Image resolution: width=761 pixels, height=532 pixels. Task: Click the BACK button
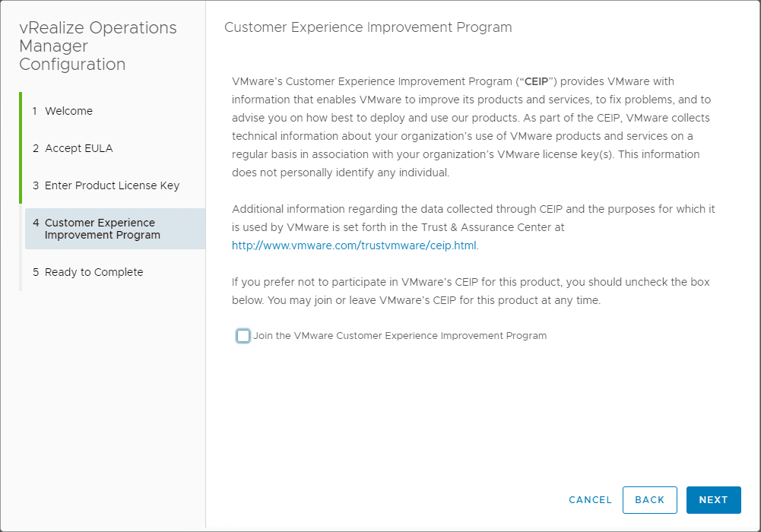tap(649, 500)
